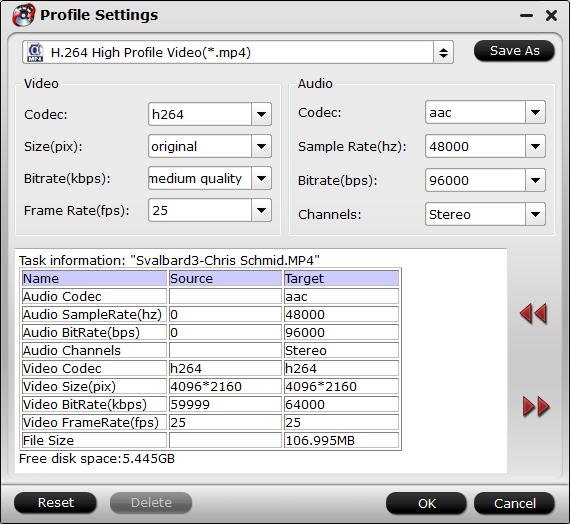Click the red double-left arrows icon
The width and height of the screenshot is (570, 524).
click(x=533, y=313)
